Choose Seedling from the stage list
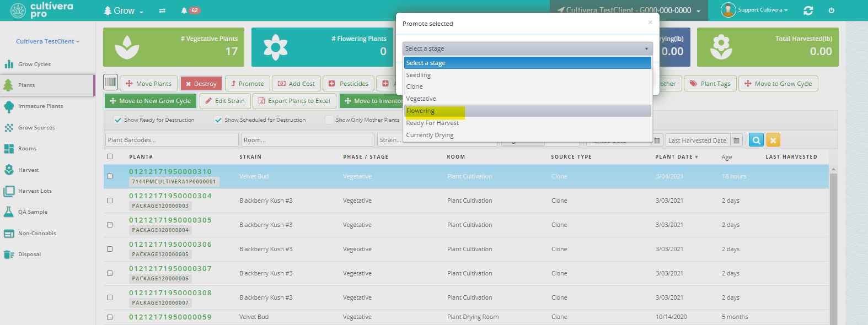 click(527, 75)
